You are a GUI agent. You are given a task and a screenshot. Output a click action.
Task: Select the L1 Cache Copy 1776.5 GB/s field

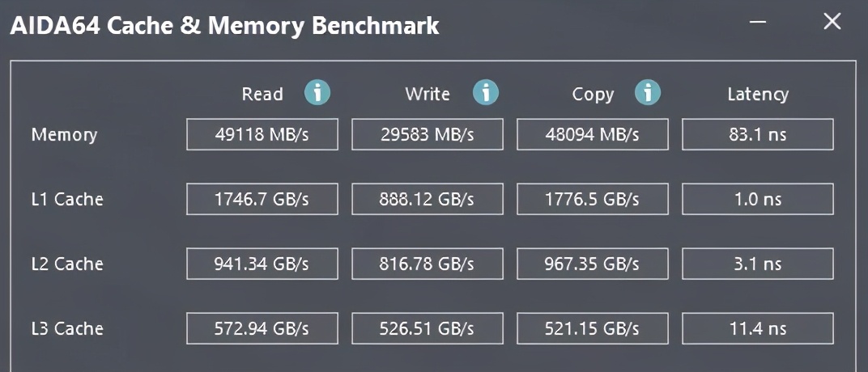click(593, 199)
